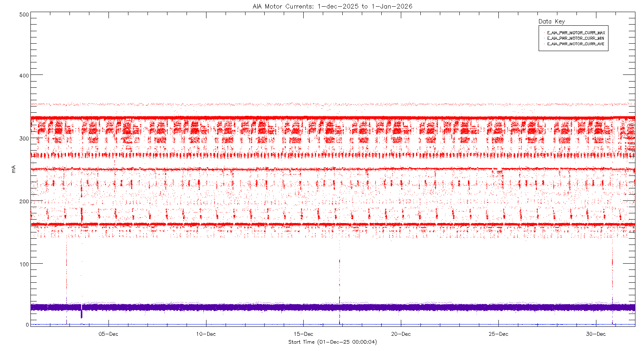Click the 300 y-axis tick label
The height and width of the screenshot is (351, 644).
click(24, 138)
